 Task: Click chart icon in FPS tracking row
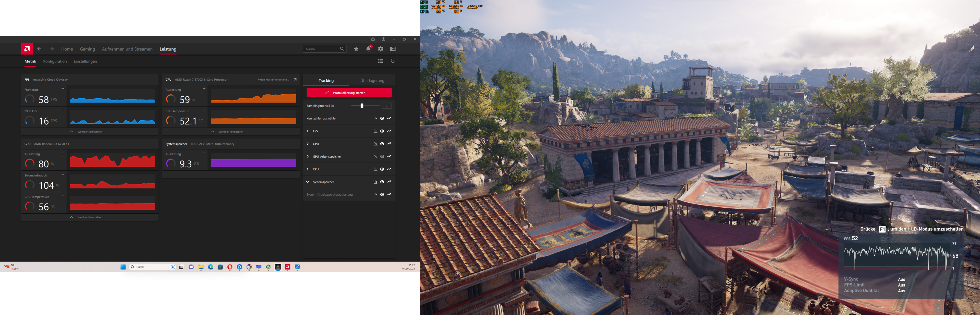pos(375,131)
